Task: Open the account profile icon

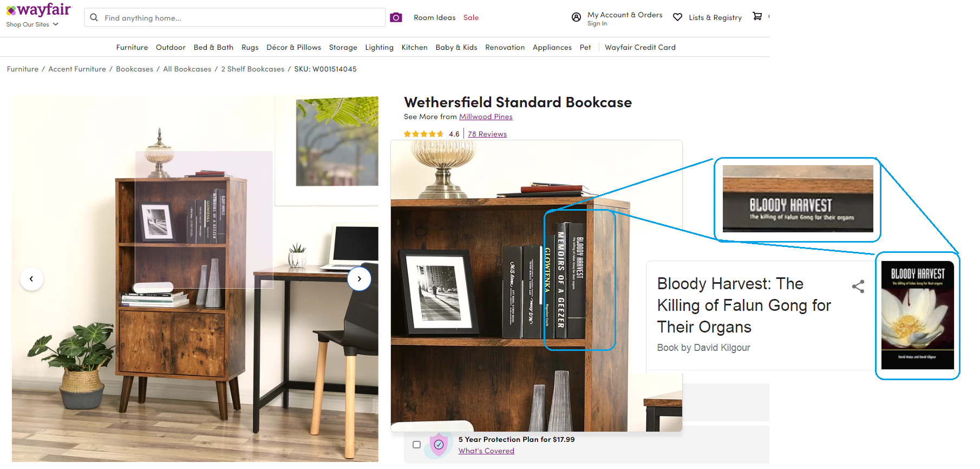Action: click(x=576, y=17)
